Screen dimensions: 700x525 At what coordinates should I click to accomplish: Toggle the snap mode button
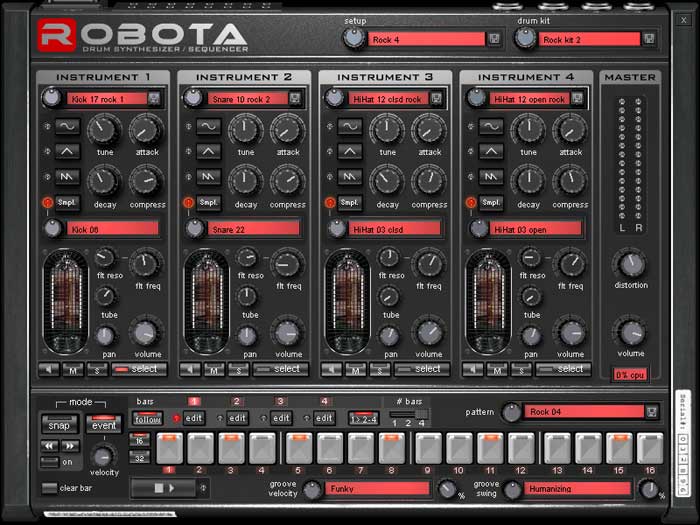pos(59,424)
